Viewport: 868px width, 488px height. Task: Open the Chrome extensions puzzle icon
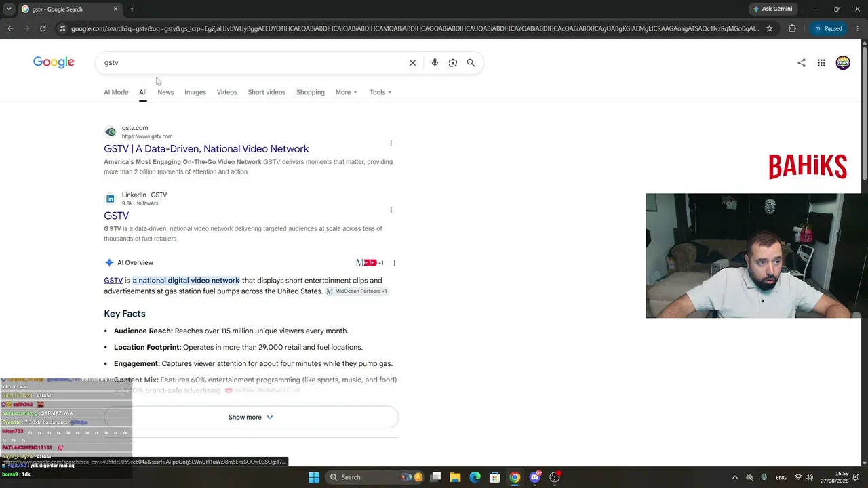(x=792, y=28)
